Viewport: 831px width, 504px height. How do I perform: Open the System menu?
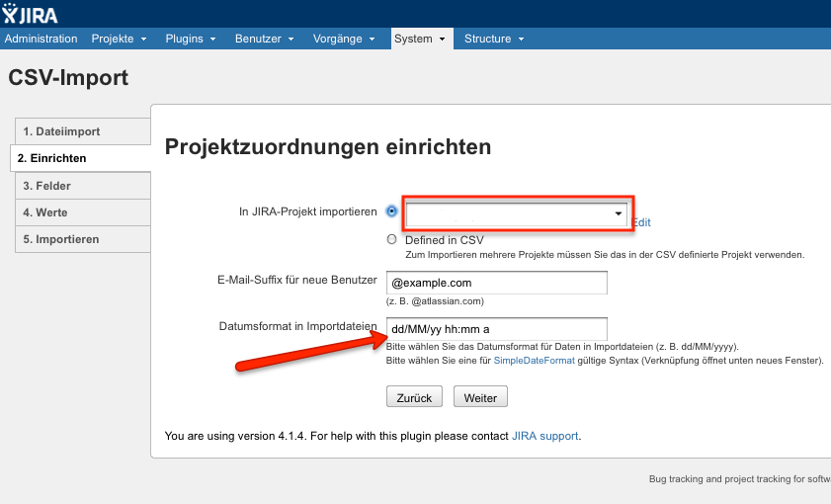(x=422, y=39)
